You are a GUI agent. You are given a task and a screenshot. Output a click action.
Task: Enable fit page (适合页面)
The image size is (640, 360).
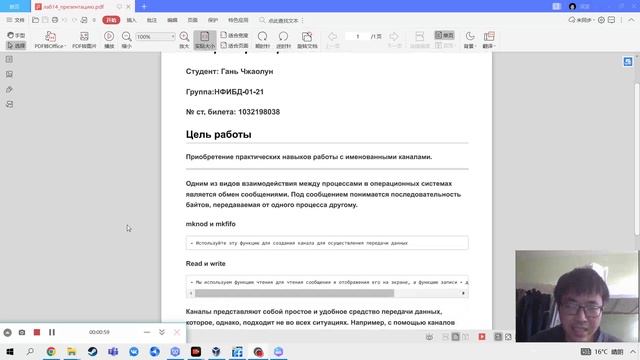click(x=234, y=45)
